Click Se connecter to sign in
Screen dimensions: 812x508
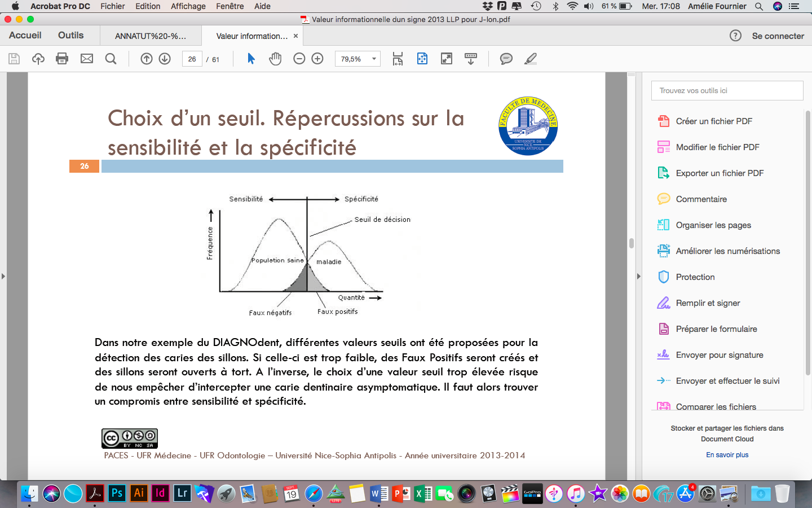(778, 36)
